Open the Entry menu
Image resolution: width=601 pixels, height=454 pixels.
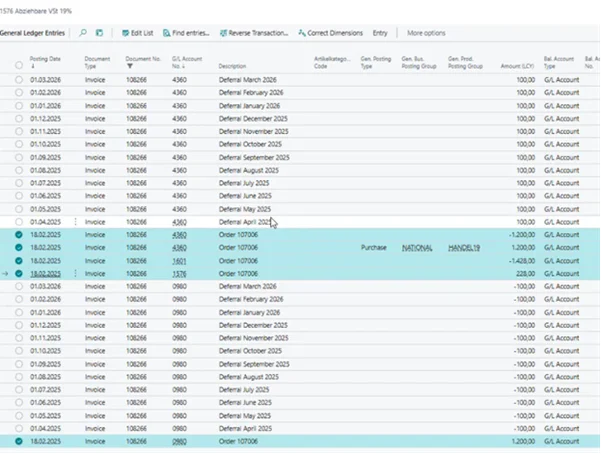click(380, 33)
